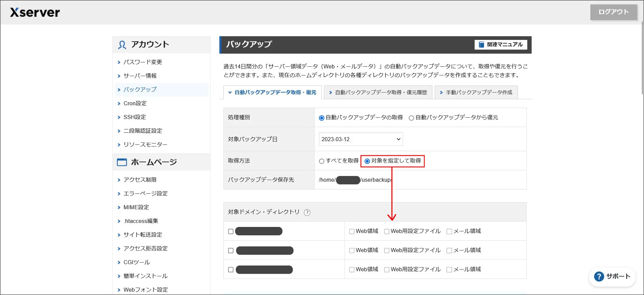Screen dimensions: 644x295
Task: Open MIME設定 in the sidebar
Action: click(136, 207)
